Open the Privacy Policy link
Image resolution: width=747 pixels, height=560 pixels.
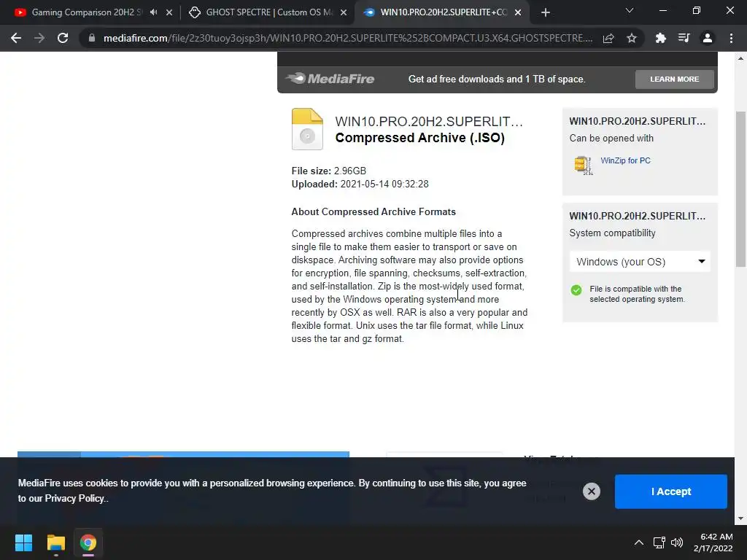pyautogui.click(x=74, y=498)
